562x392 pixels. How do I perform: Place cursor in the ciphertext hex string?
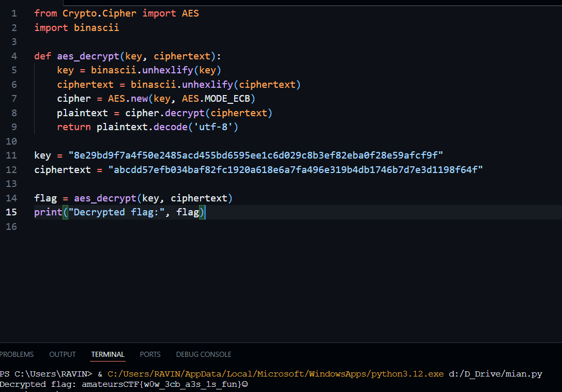(x=295, y=170)
